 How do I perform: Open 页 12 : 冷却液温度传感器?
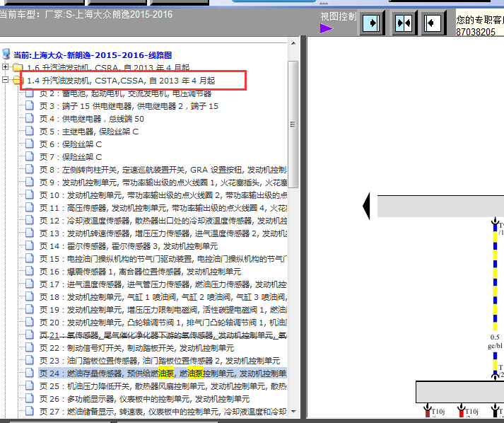[x=163, y=221]
